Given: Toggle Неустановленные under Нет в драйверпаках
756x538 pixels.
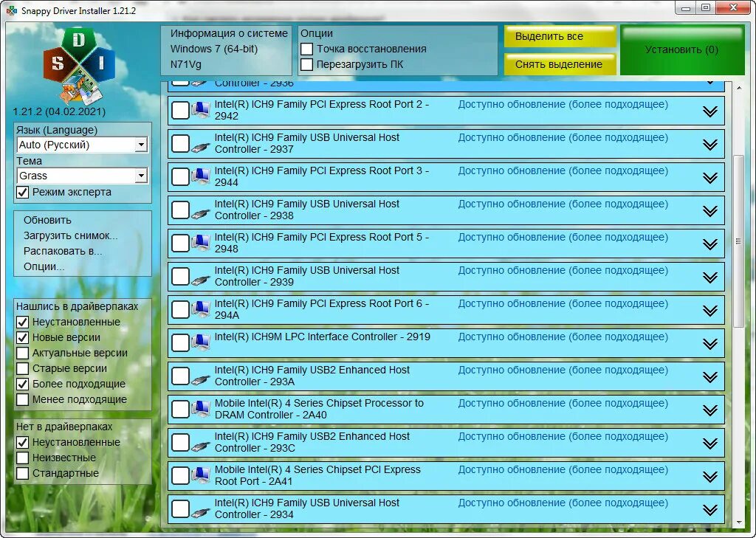Looking at the screenshot, I should tap(23, 442).
